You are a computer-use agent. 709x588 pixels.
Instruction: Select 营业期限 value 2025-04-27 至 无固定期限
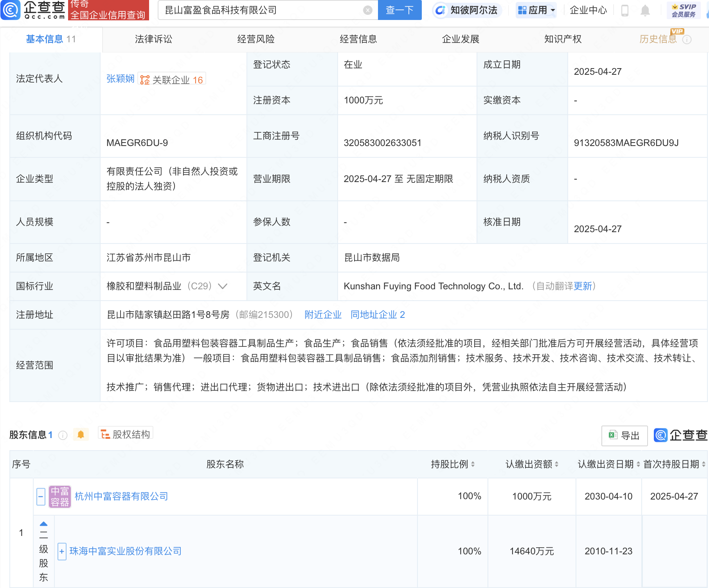398,179
